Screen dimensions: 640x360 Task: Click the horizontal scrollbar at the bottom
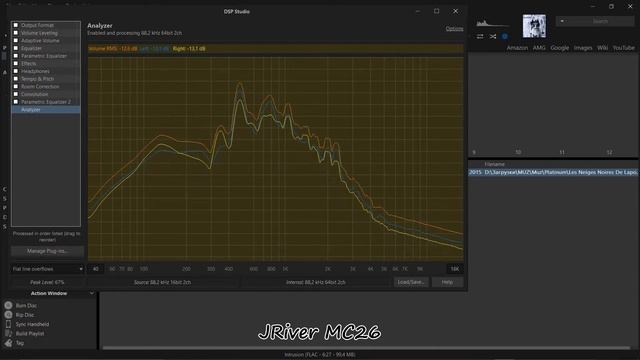(x=366, y=348)
